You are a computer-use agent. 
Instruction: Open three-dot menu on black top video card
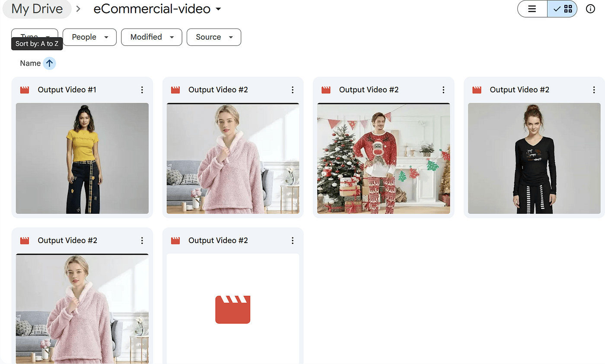pyautogui.click(x=594, y=90)
